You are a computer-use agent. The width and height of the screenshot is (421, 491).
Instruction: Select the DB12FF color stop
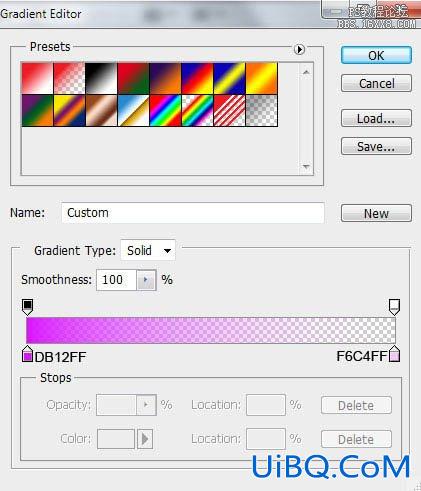coord(27,354)
